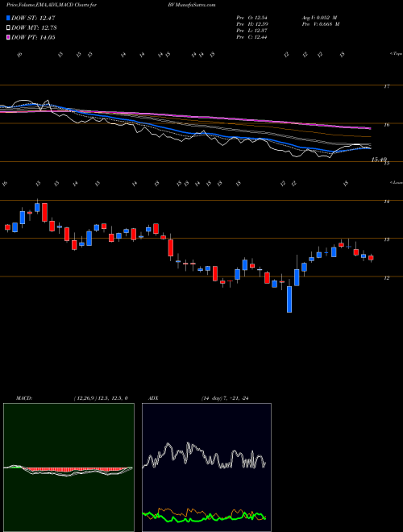Select the 'DOW PT: 14.05' legend label
The height and width of the screenshot is (532, 403).
tap(33, 38)
